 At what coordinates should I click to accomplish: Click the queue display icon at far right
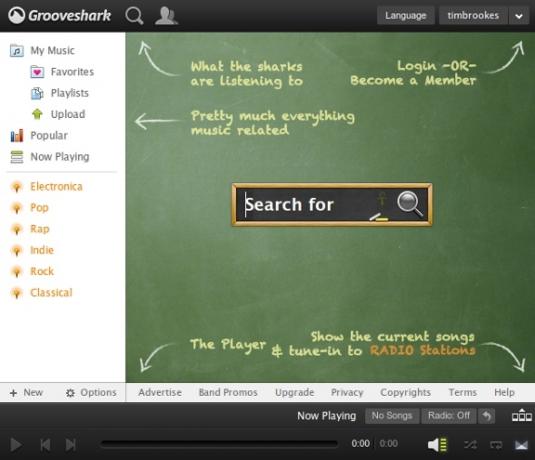pos(522,416)
